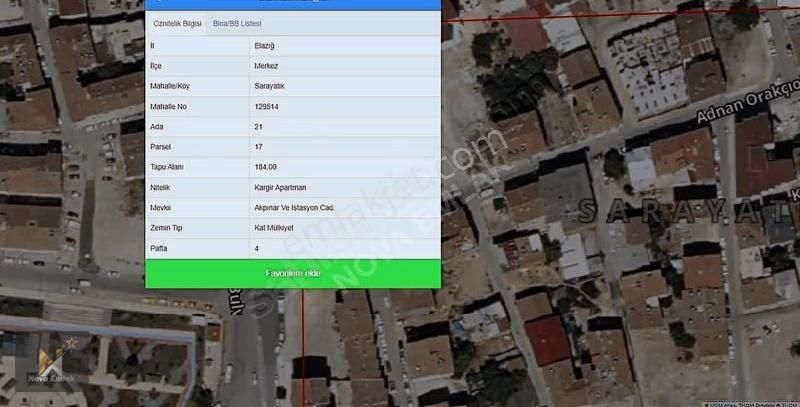Image resolution: width=800 pixels, height=407 pixels.
Task: Click the blue title bar of info panel
Action: coord(292,4)
